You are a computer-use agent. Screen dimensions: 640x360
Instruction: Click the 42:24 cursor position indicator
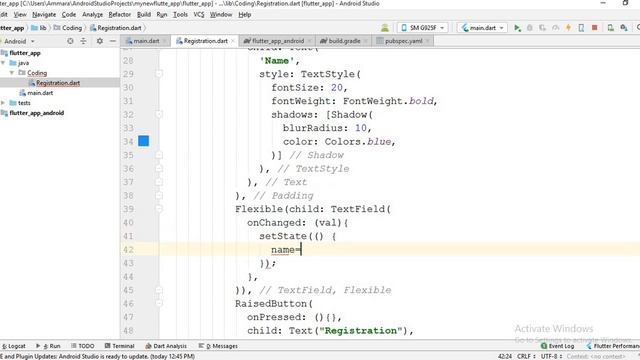[x=504, y=356]
